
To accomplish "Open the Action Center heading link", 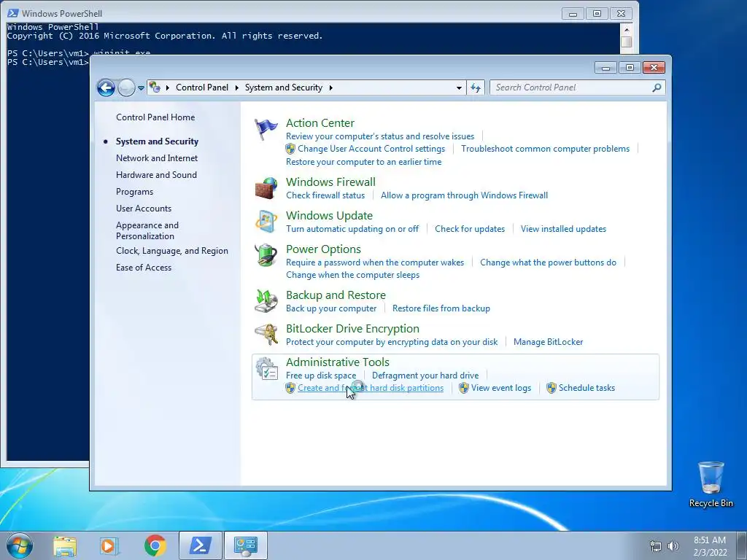I will click(x=320, y=122).
